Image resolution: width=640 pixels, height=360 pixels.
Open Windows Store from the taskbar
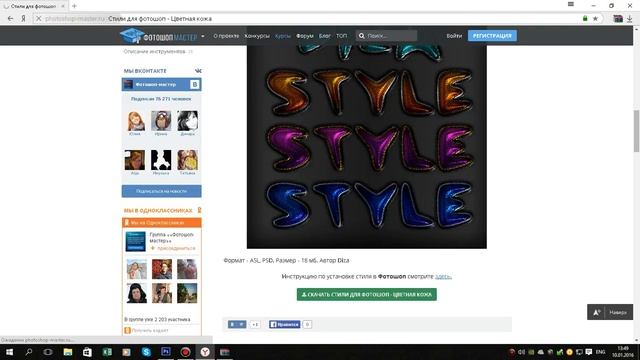coord(87,352)
